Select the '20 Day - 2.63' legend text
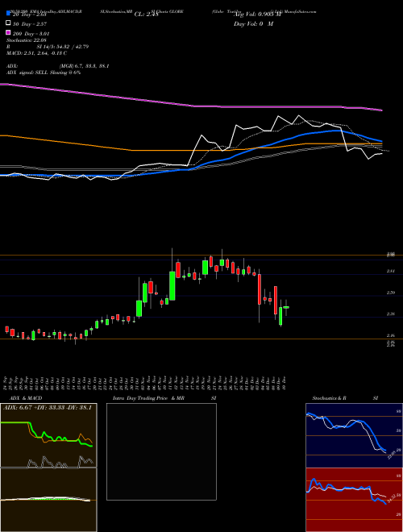The width and height of the screenshot is (403, 532). (x=29, y=15)
